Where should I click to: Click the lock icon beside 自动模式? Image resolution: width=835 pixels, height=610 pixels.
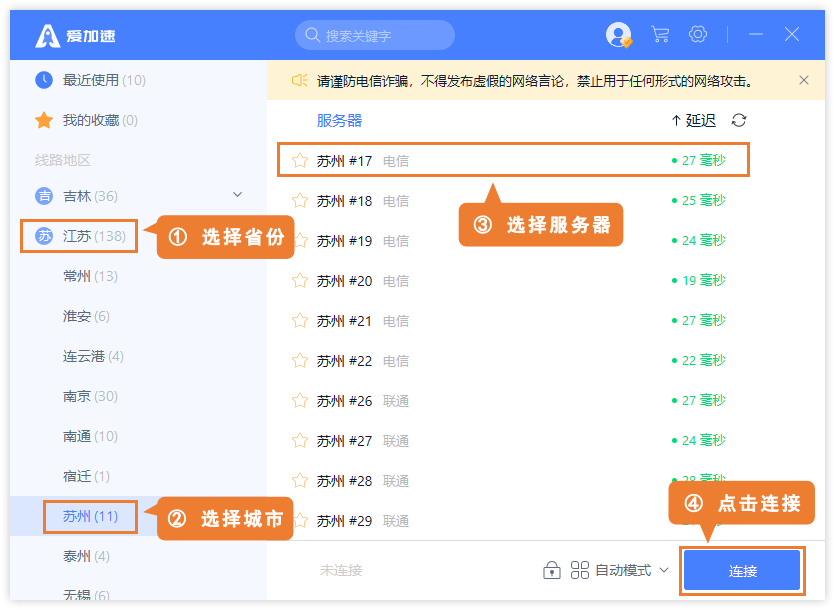pos(552,570)
